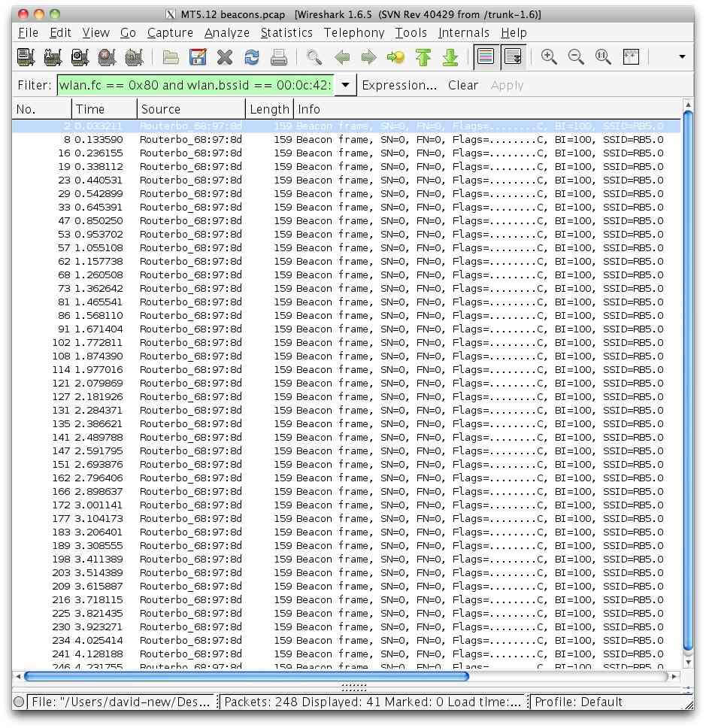Image resolution: width=706 pixels, height=728 pixels.
Task: Click the horizontal scrollbar thumb
Action: [247, 676]
